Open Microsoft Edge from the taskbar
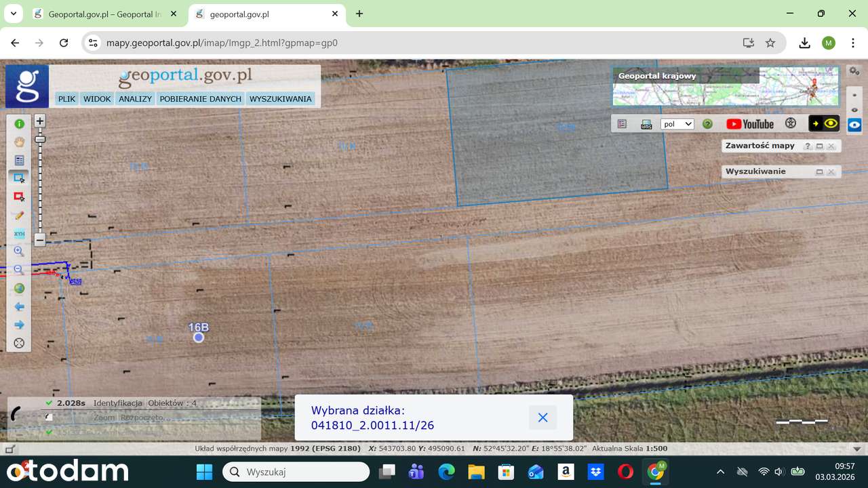868x488 pixels. tap(446, 472)
